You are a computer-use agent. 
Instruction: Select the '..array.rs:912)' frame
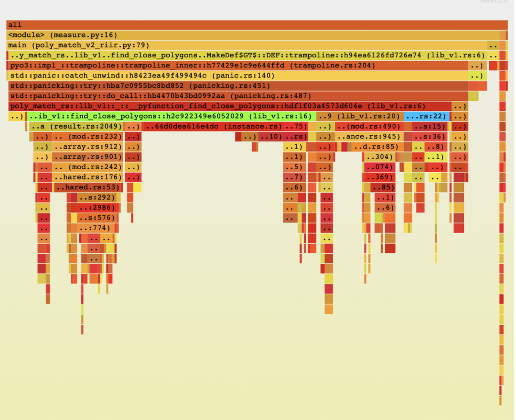[87, 147]
